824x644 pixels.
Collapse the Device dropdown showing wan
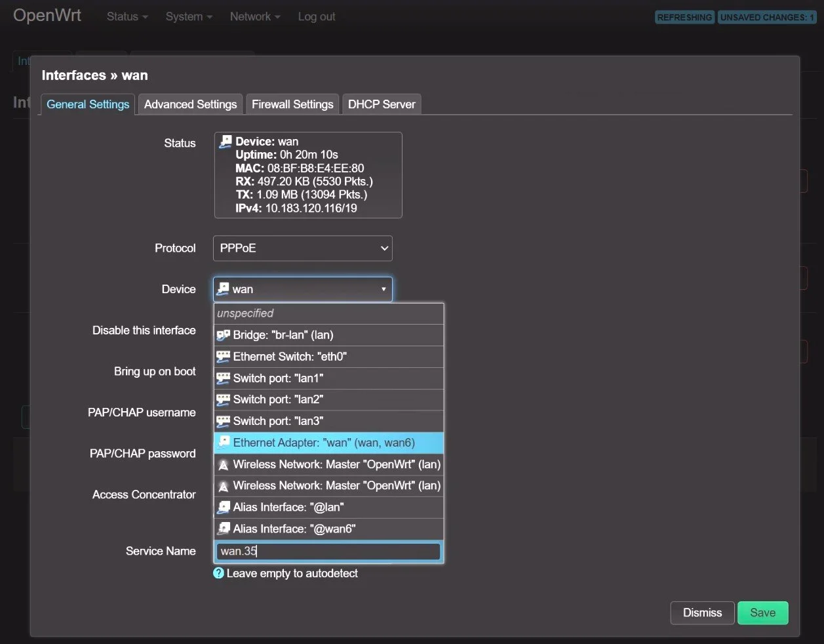pos(303,289)
